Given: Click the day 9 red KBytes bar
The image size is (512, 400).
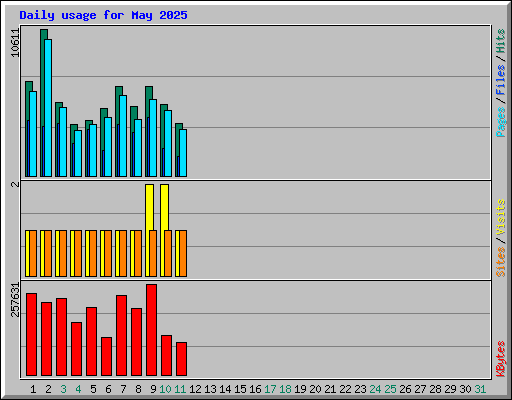Looking at the screenshot, I should (151, 330).
